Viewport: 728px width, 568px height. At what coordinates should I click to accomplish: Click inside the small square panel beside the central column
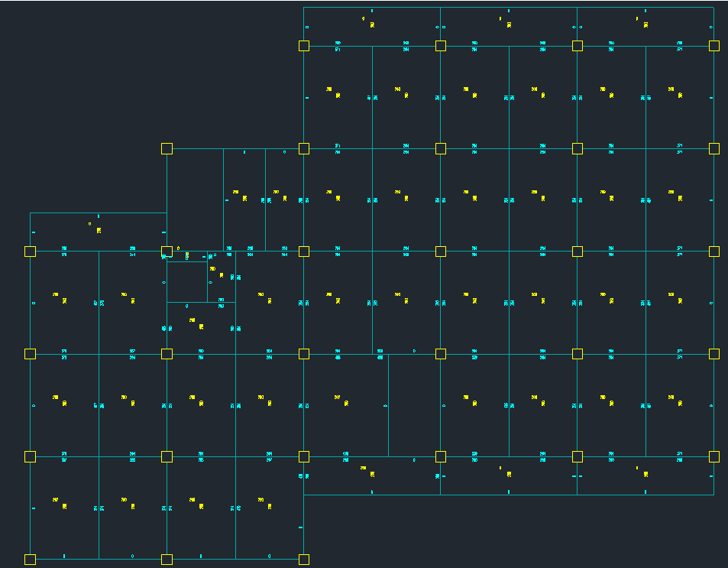(187, 281)
